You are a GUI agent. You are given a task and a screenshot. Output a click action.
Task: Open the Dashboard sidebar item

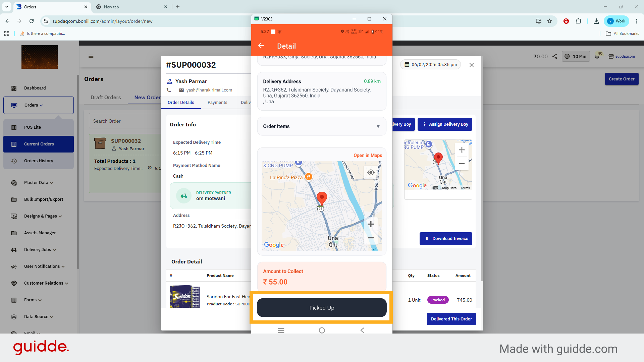[x=35, y=88]
